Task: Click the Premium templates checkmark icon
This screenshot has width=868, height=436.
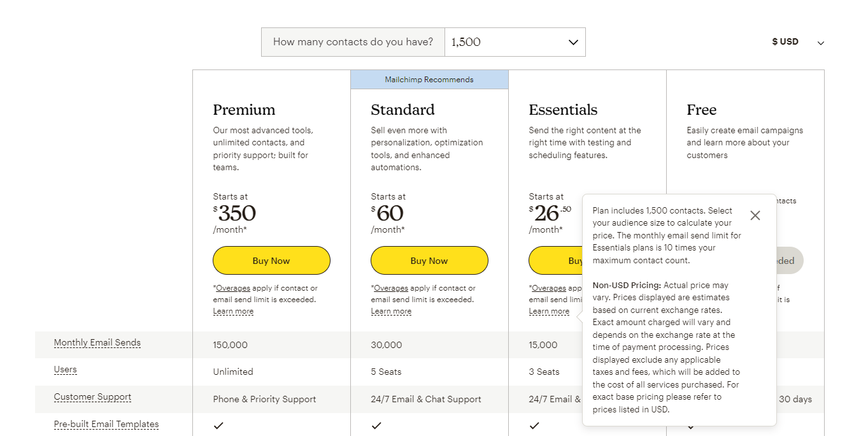Action: coord(218,426)
